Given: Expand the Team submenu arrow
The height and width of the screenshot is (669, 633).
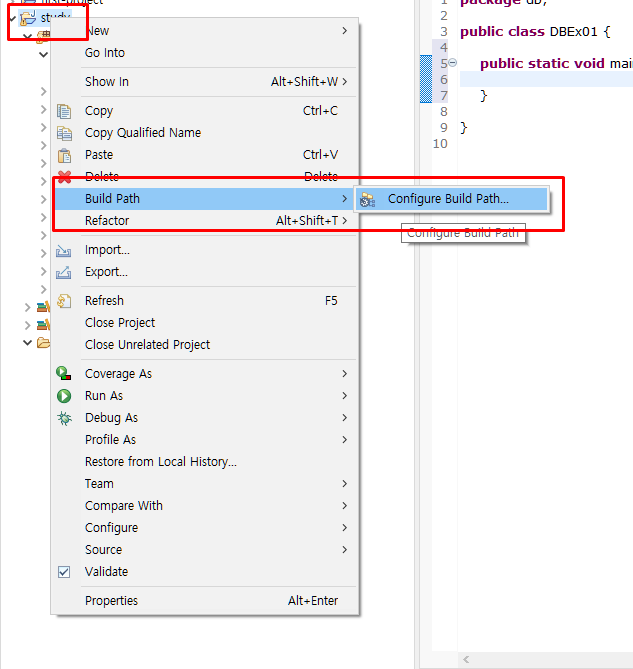Looking at the screenshot, I should [x=345, y=484].
